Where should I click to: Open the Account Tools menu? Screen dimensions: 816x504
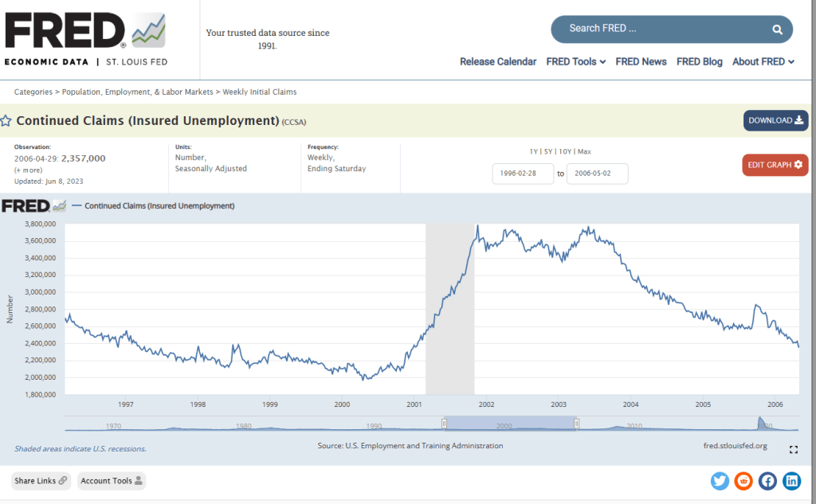pyautogui.click(x=111, y=481)
